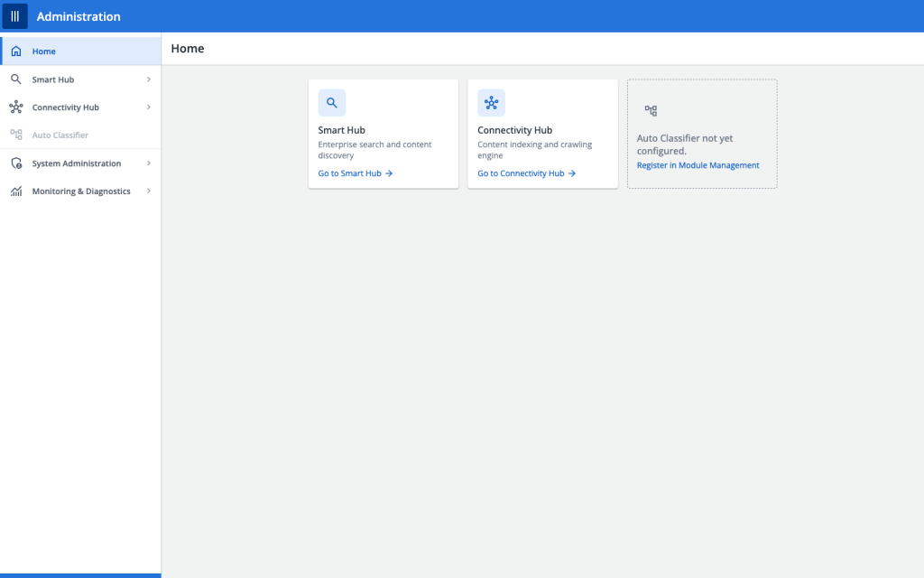The height and width of the screenshot is (578, 924).
Task: Open Connectivity Hub sidebar menu item
Action: pos(80,107)
